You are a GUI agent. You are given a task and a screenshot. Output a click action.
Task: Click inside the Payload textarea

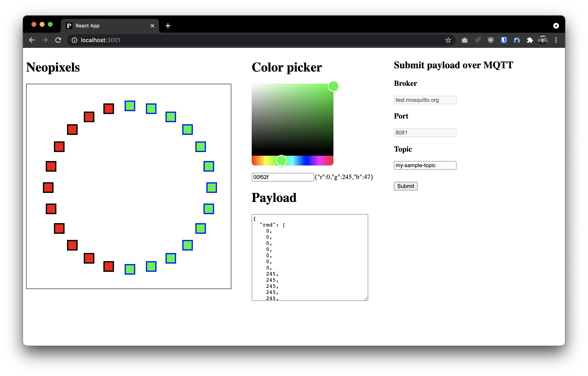pos(310,257)
